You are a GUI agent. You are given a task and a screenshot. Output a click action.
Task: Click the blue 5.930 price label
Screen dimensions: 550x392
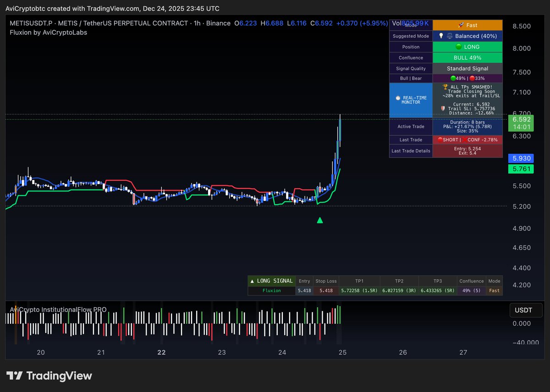tap(522, 158)
